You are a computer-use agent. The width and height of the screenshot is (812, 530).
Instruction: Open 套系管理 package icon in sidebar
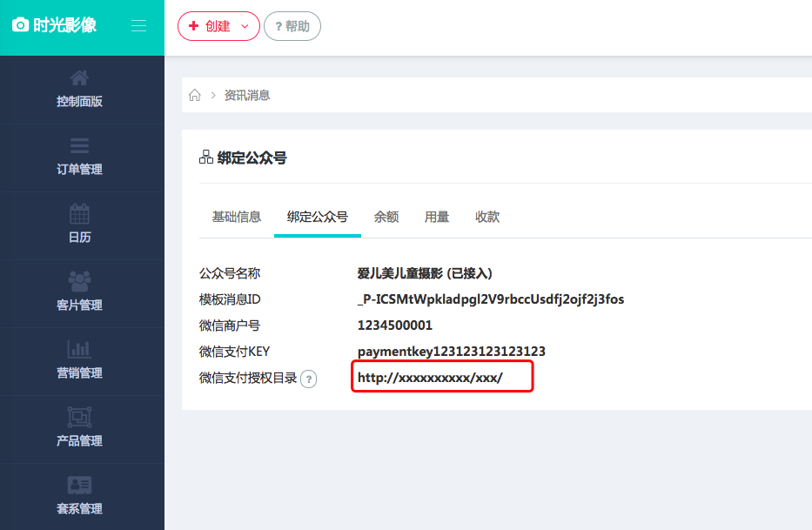click(x=79, y=485)
